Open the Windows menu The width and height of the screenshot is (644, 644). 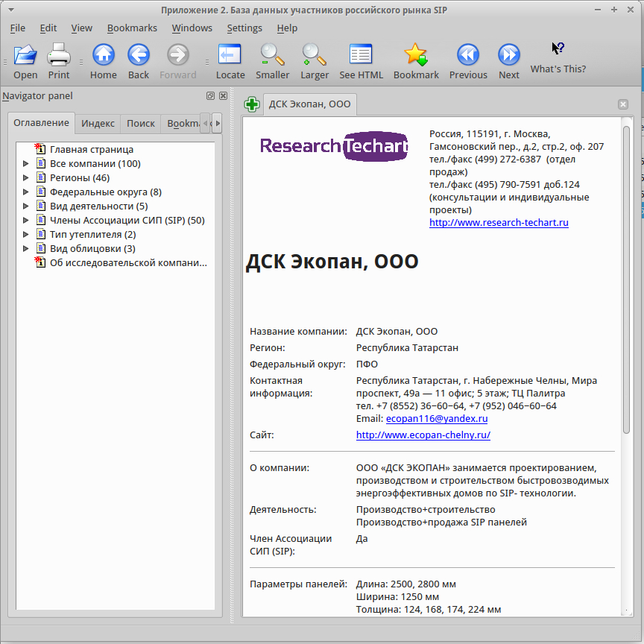pyautogui.click(x=192, y=28)
